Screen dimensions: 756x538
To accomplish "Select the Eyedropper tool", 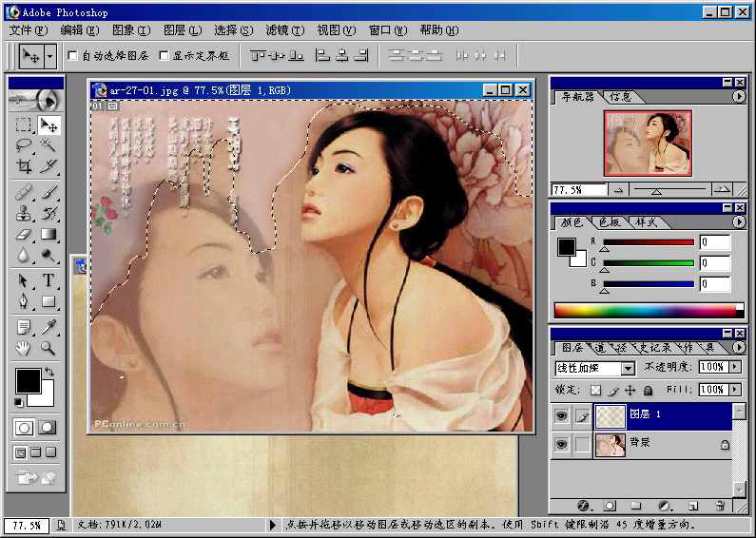I will tap(48, 327).
